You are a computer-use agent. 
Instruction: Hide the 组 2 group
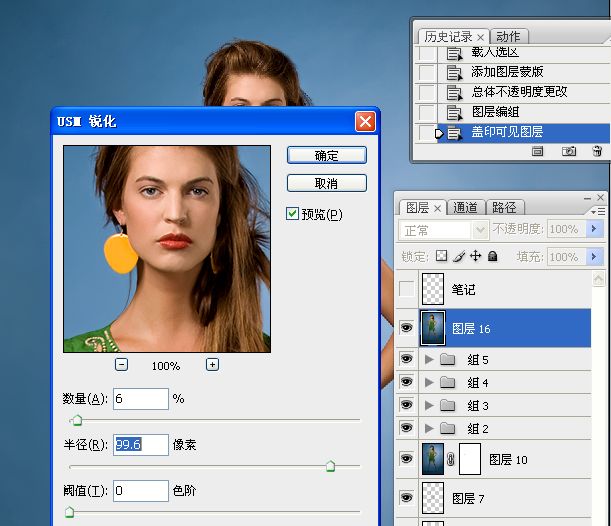[406, 428]
